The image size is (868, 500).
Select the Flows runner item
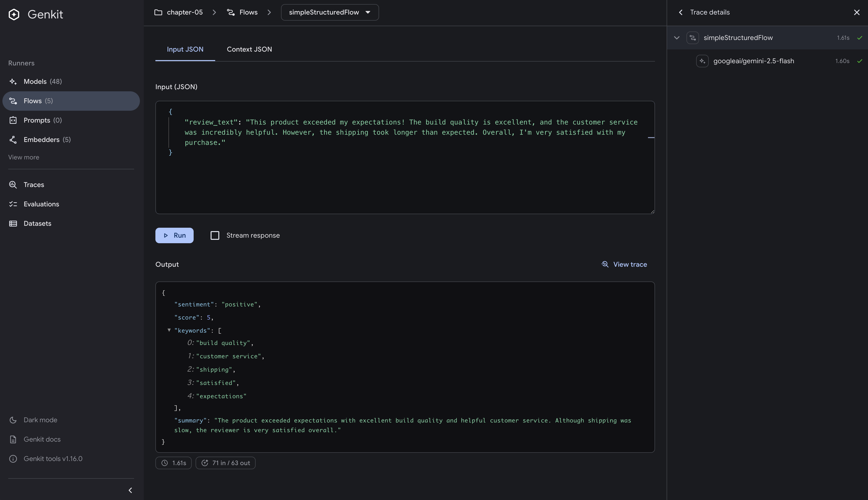coord(71,101)
